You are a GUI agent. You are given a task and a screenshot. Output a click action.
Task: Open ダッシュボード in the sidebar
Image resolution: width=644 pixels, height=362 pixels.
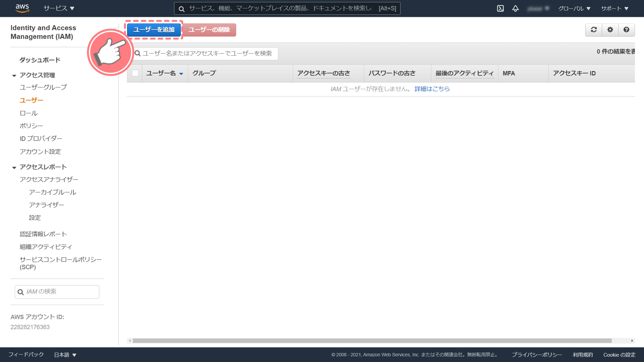[x=40, y=60]
